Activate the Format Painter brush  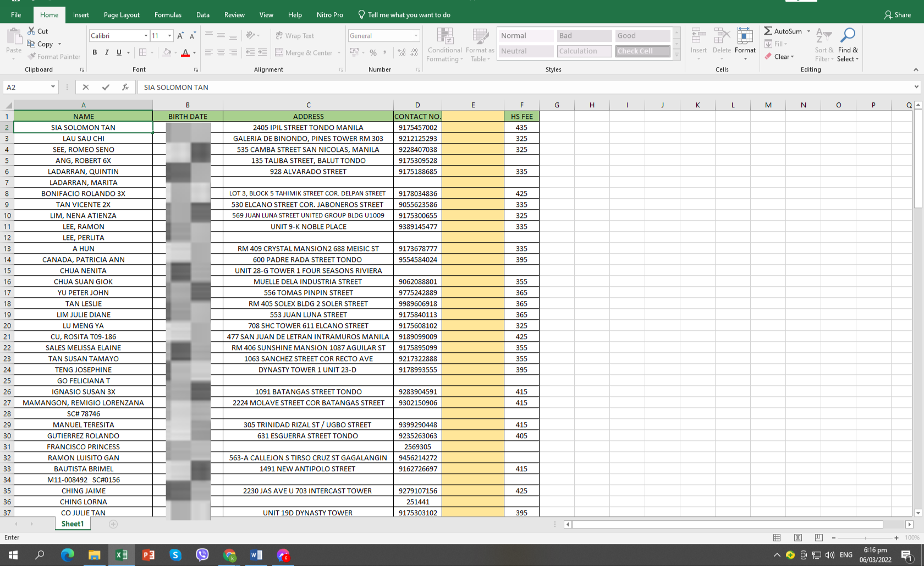point(32,57)
